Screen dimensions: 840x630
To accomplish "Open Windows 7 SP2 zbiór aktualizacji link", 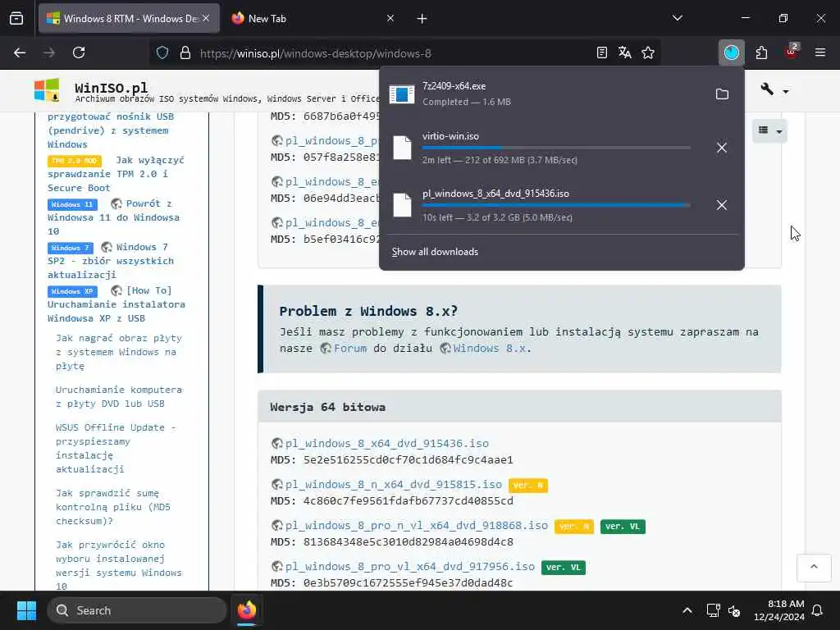I will [x=111, y=261].
